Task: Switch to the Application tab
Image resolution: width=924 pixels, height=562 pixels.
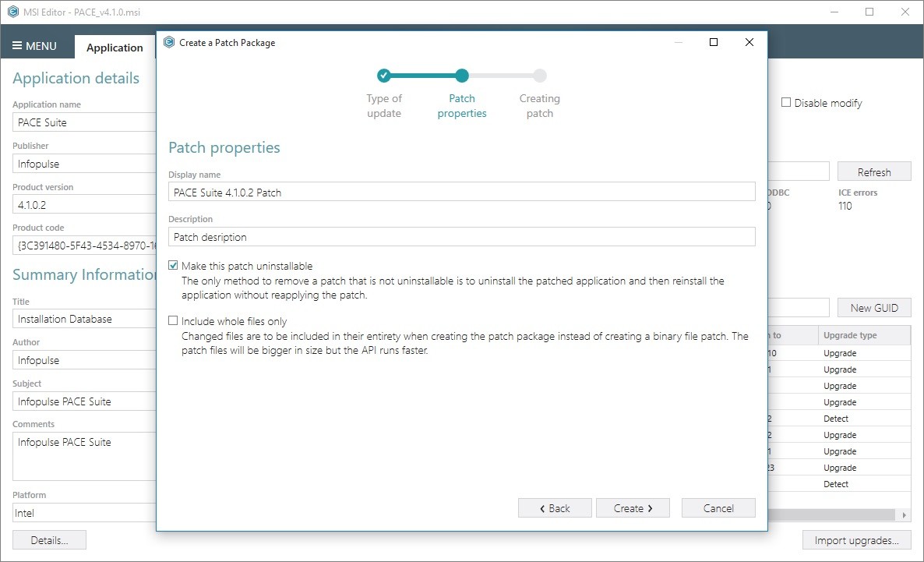Action: pyautogui.click(x=115, y=48)
